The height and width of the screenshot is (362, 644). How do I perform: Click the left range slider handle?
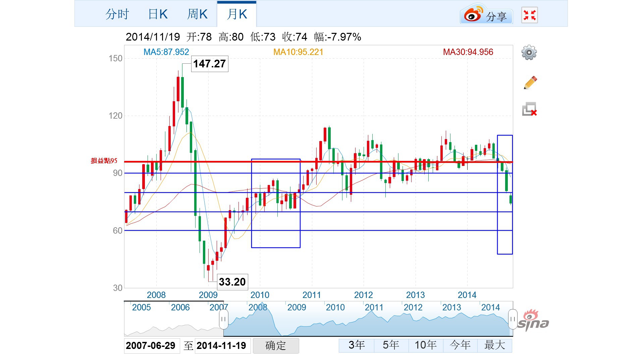223,319
